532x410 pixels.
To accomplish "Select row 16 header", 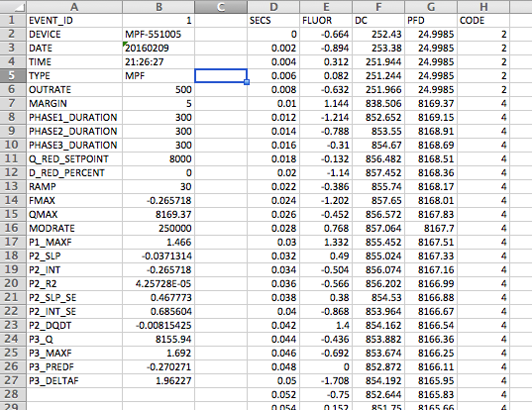I will (13, 228).
